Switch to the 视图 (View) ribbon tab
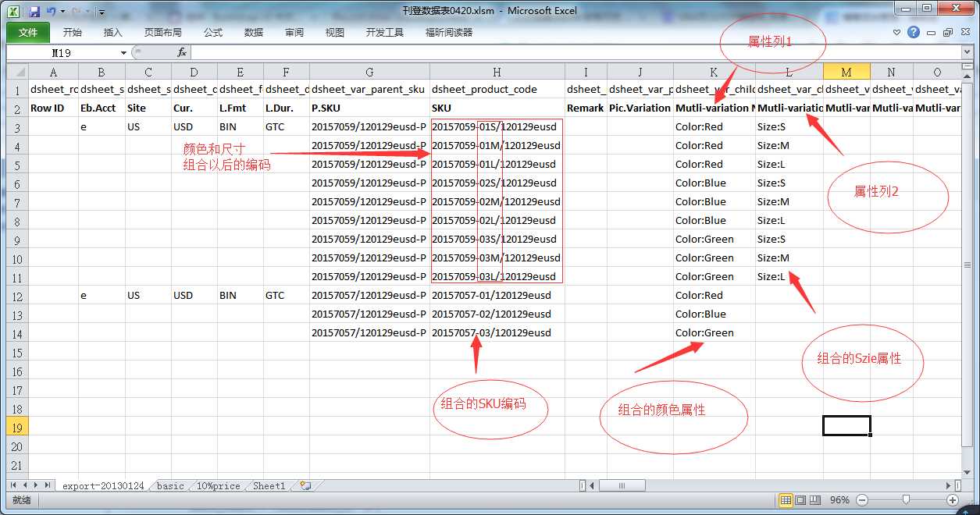The width and height of the screenshot is (980, 515). point(335,32)
